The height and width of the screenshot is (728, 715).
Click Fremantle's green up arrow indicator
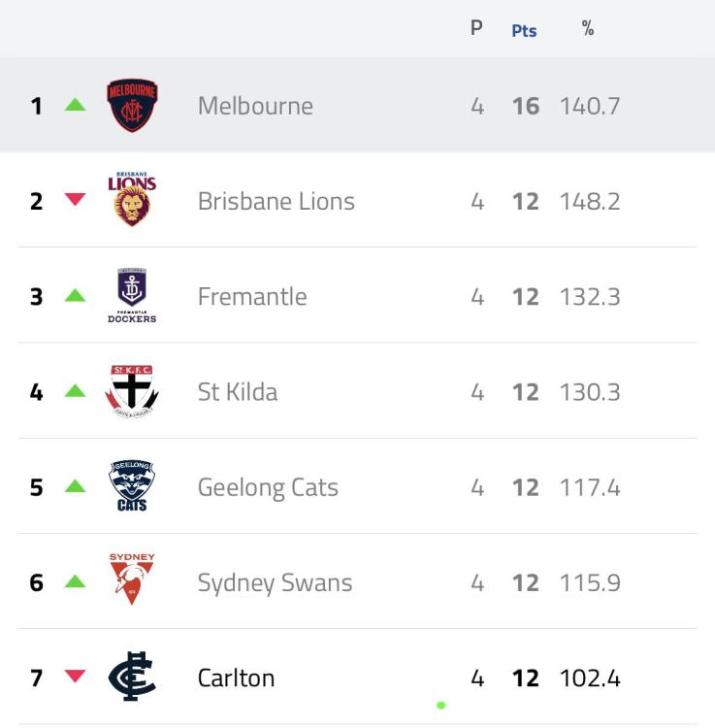(75, 295)
